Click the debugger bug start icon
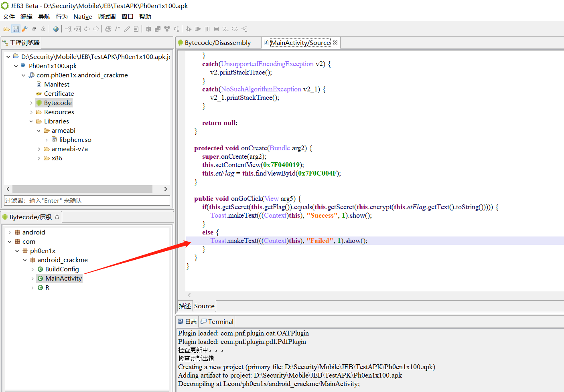The height and width of the screenshot is (392, 564). click(189, 29)
